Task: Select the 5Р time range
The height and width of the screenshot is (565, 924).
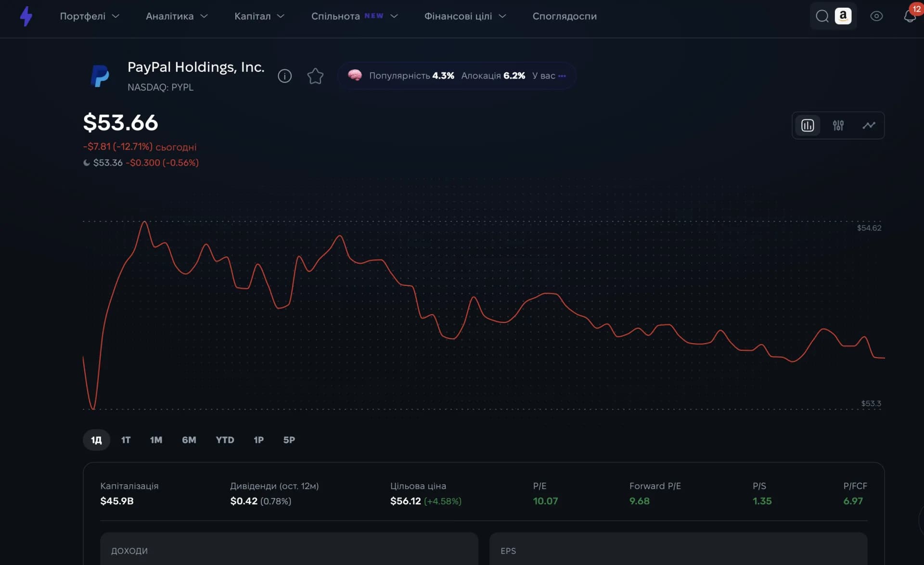Action: pos(289,440)
